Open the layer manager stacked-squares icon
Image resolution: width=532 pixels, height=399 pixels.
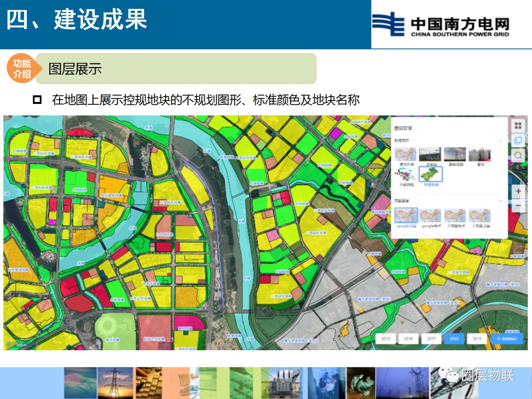point(518,140)
